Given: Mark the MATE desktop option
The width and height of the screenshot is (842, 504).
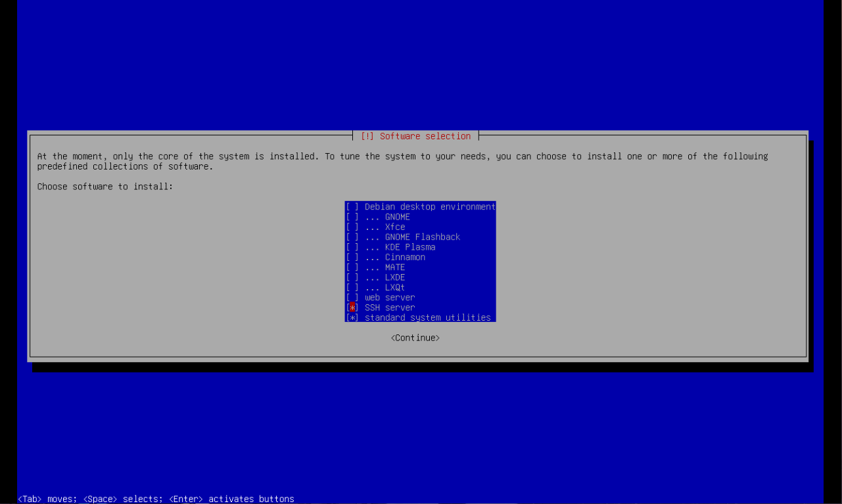Looking at the screenshot, I should tap(352, 267).
